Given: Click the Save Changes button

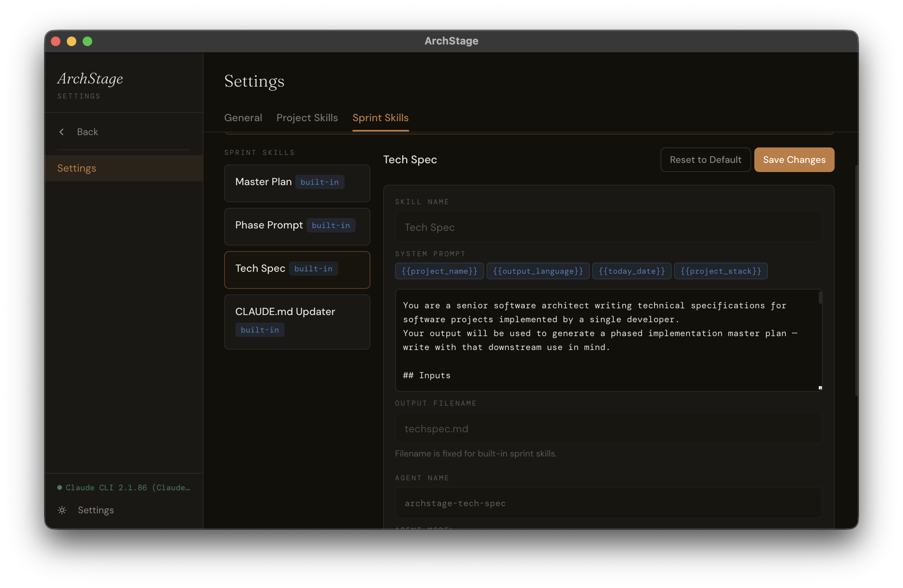Looking at the screenshot, I should point(794,160).
